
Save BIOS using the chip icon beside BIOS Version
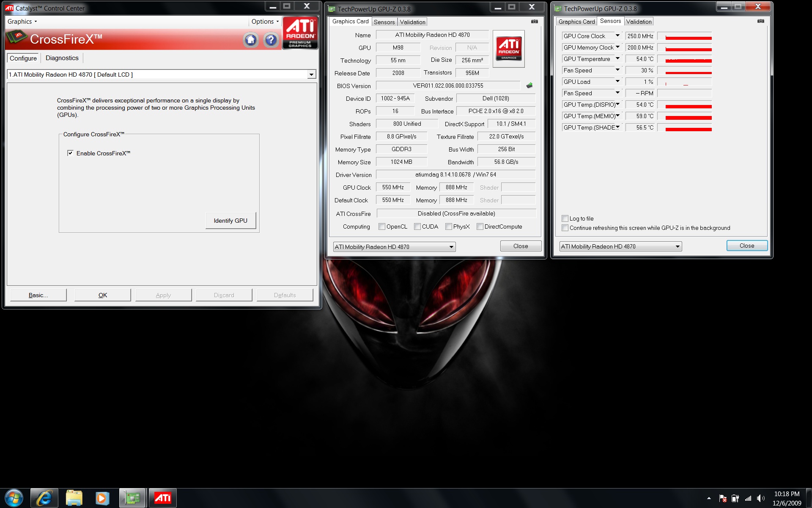pyautogui.click(x=529, y=86)
